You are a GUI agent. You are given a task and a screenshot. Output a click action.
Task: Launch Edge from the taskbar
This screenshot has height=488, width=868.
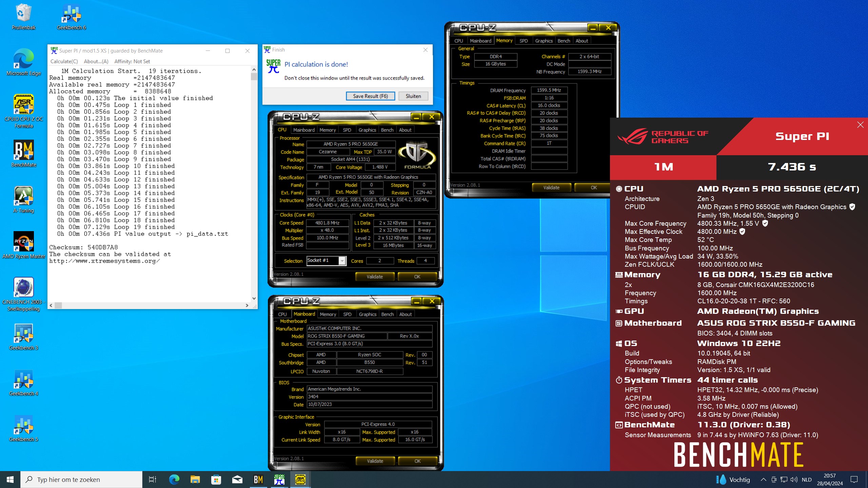[174, 480]
